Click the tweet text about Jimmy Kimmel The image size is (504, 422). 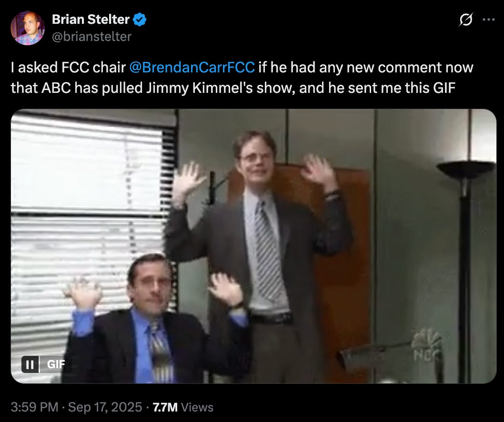(242, 78)
